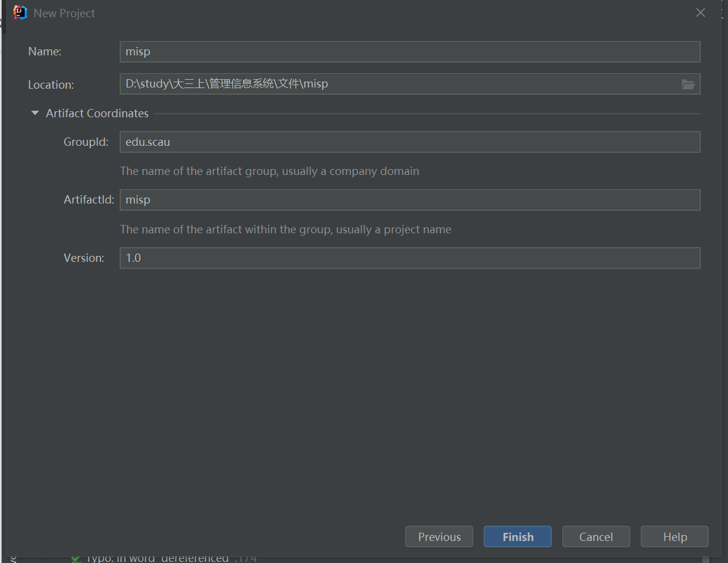Close the New Project dialog

[x=701, y=13]
